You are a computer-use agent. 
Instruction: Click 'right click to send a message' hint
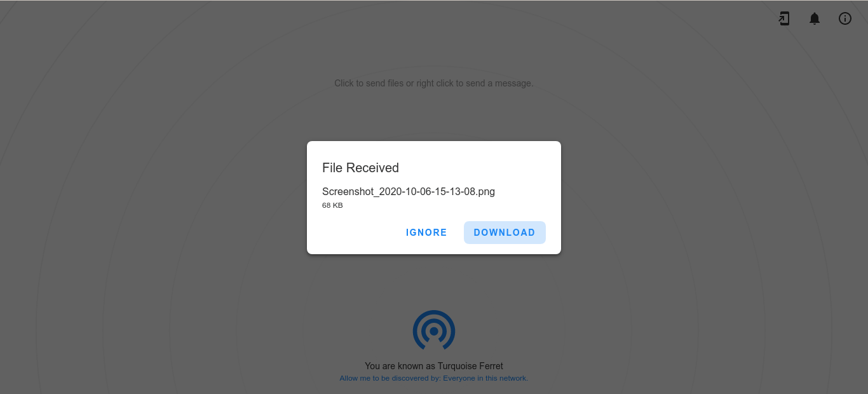coord(475,83)
